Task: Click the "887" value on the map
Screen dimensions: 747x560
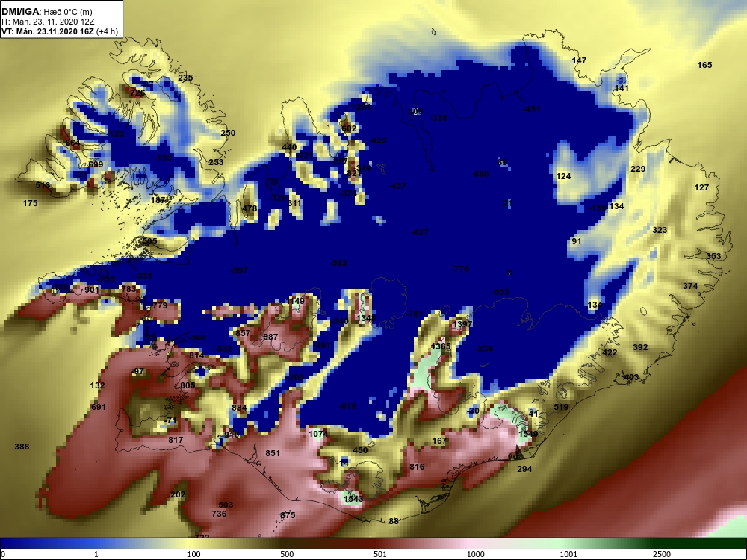Action: coord(270,337)
